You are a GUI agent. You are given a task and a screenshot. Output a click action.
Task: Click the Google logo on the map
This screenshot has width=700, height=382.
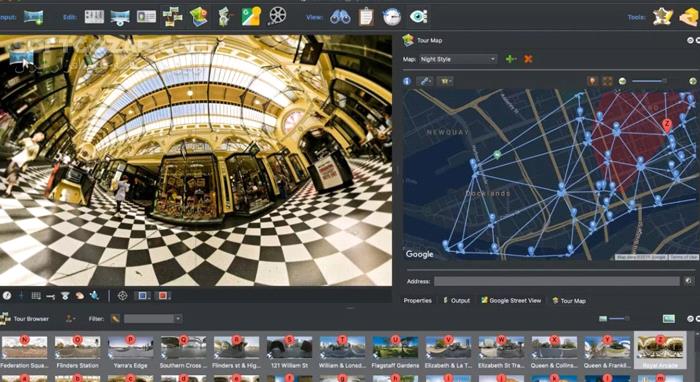[x=419, y=254]
